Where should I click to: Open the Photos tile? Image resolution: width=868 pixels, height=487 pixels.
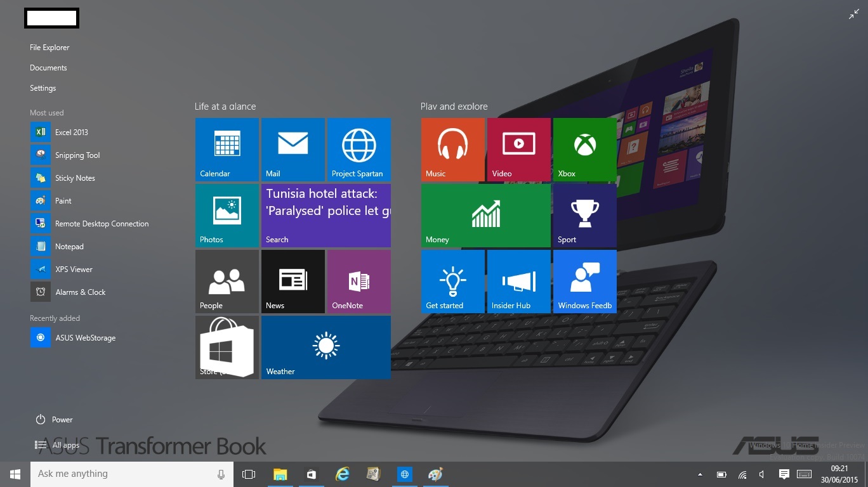(227, 216)
